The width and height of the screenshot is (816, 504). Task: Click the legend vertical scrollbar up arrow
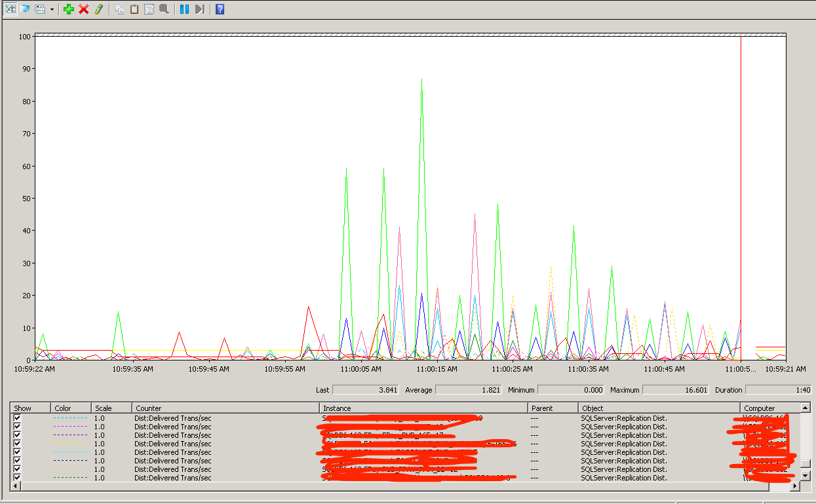click(806, 408)
